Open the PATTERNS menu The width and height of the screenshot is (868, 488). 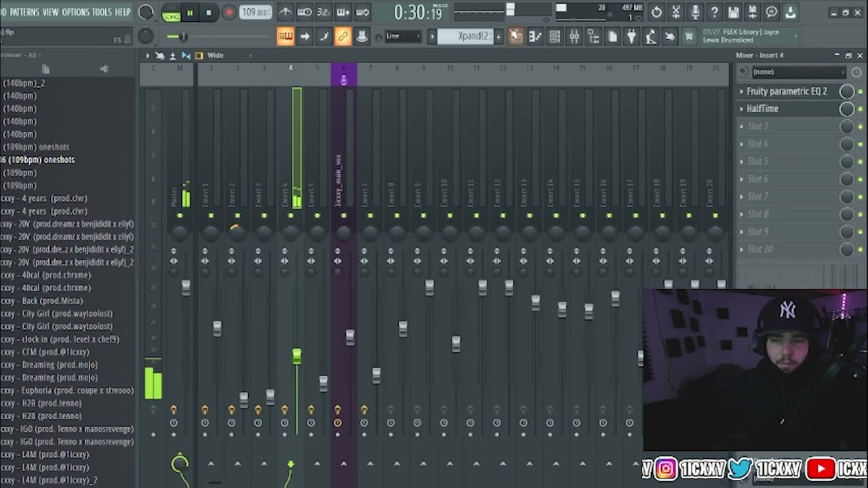click(24, 12)
